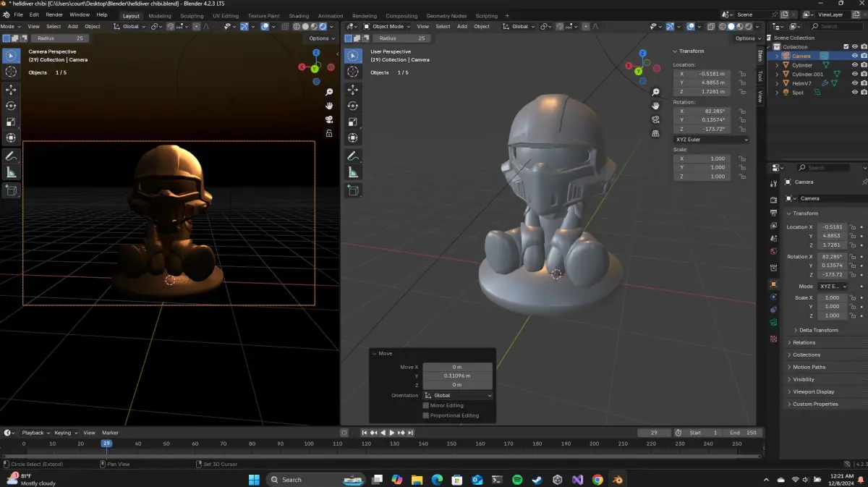Image resolution: width=868 pixels, height=487 pixels.
Task: Jump to the end frame button
Action: point(410,433)
